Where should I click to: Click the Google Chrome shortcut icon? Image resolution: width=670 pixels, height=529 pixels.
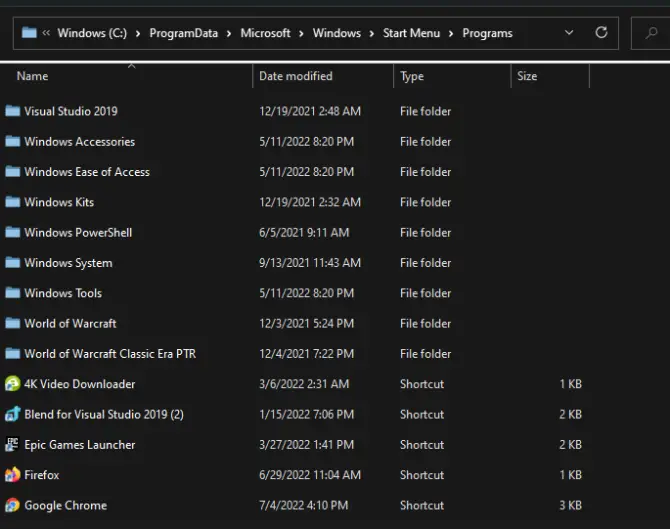coord(12,505)
